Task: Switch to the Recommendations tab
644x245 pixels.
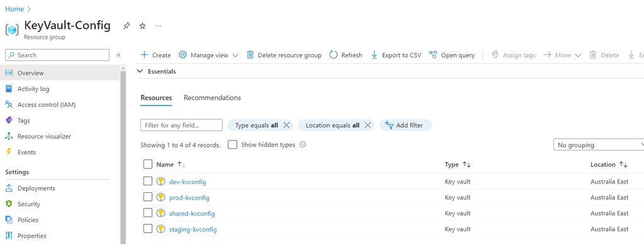Action: tap(213, 97)
